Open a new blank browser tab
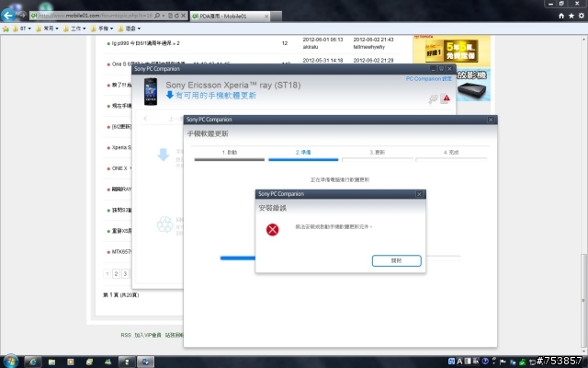Viewport: 588px width, 368px height. 276,17
